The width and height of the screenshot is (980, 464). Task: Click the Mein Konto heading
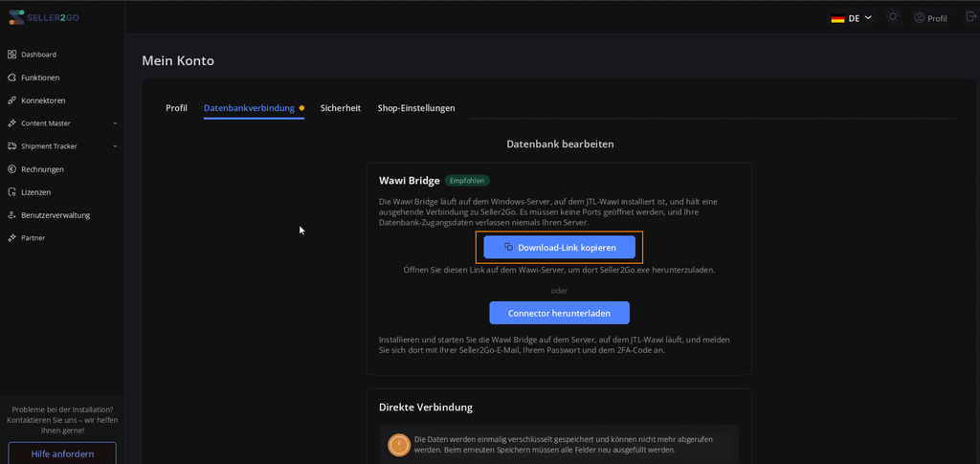pyautogui.click(x=178, y=60)
